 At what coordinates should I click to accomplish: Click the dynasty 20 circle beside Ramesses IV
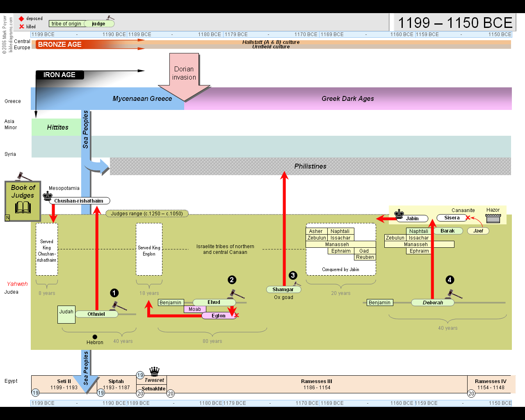coord(471,394)
